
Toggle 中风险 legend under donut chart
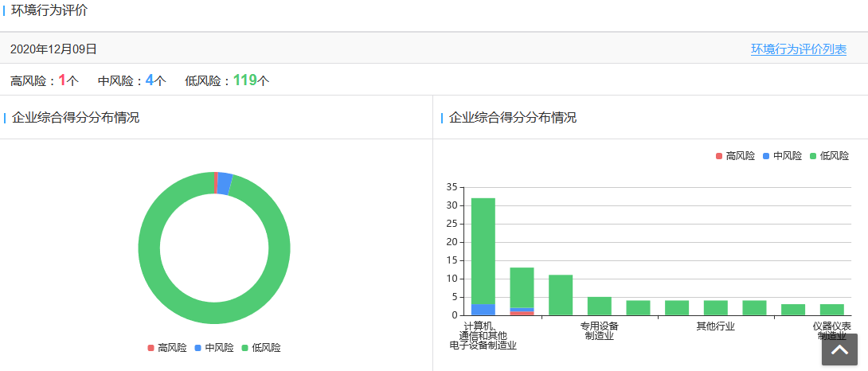click(x=213, y=348)
